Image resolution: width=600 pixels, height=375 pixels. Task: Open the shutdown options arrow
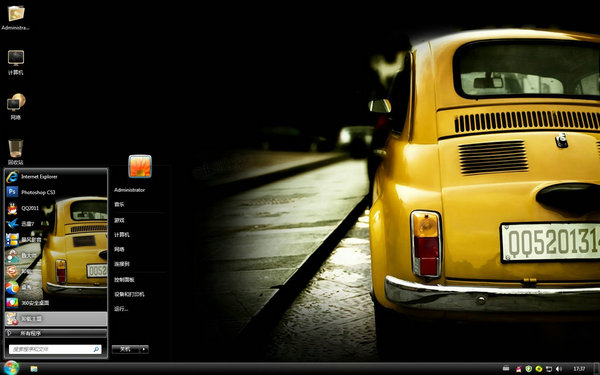coord(144,349)
